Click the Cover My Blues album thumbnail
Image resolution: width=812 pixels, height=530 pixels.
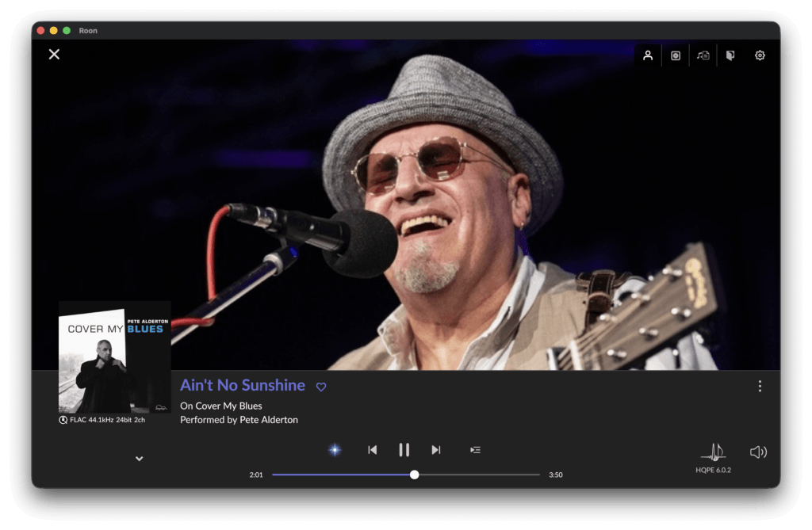tap(114, 357)
